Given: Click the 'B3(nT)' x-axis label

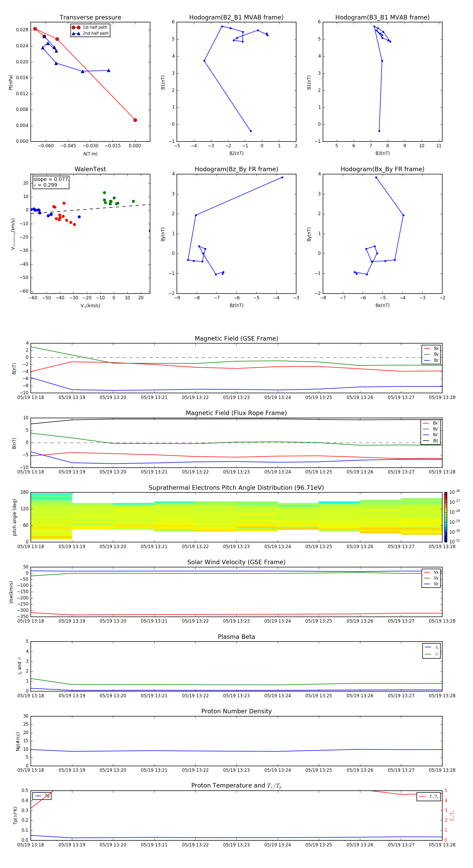Looking at the screenshot, I should coord(382,153).
